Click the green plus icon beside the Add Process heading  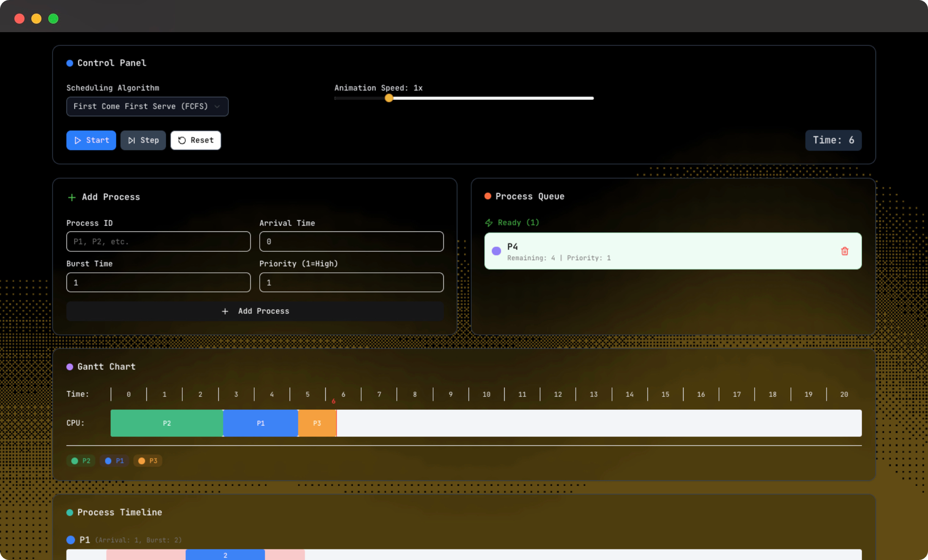(72, 198)
